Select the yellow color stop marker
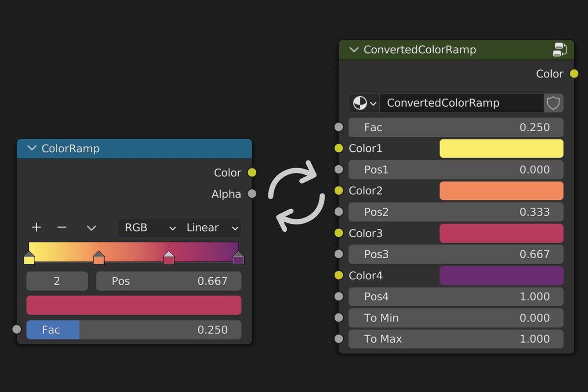Image resolution: width=588 pixels, height=392 pixels. coord(29,258)
